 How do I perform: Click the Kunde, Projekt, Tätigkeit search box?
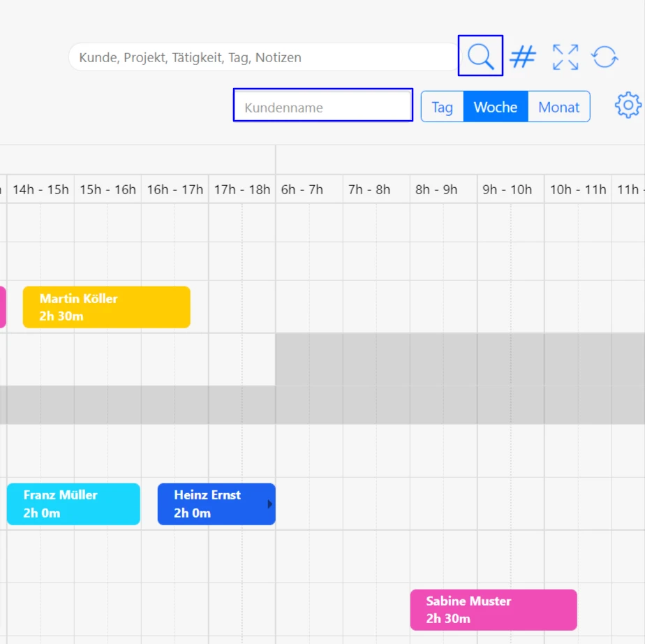click(x=265, y=57)
